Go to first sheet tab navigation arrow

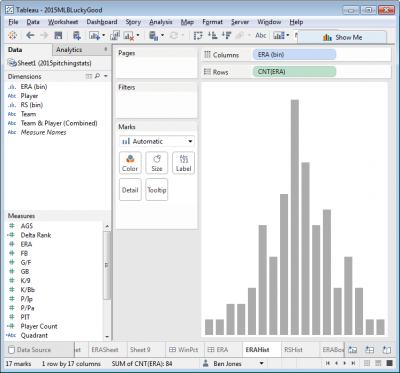(328, 363)
